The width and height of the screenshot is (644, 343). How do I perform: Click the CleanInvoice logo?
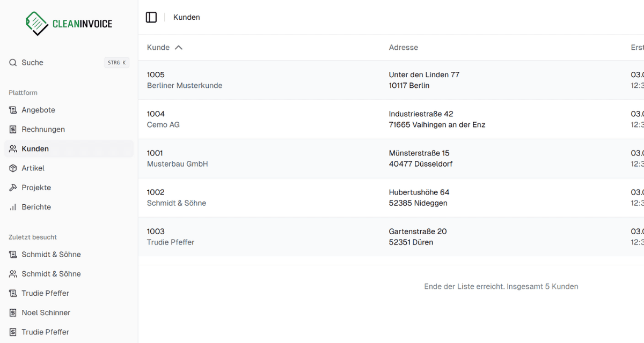click(69, 24)
